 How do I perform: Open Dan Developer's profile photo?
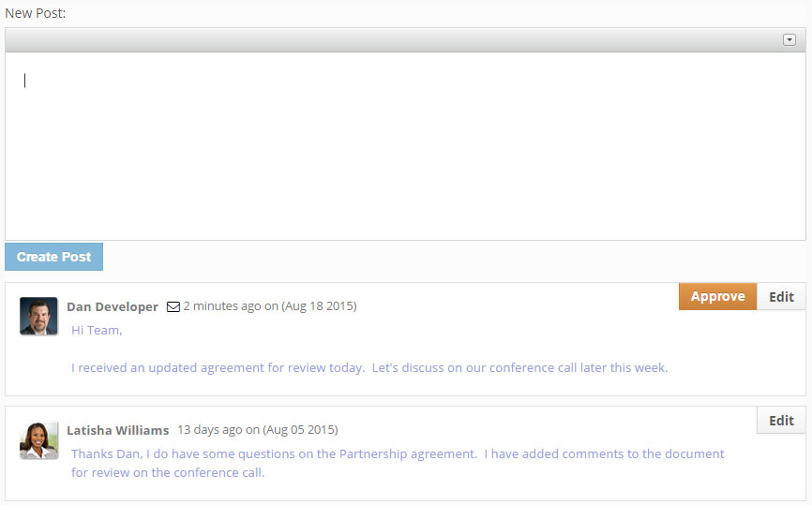pyautogui.click(x=38, y=316)
